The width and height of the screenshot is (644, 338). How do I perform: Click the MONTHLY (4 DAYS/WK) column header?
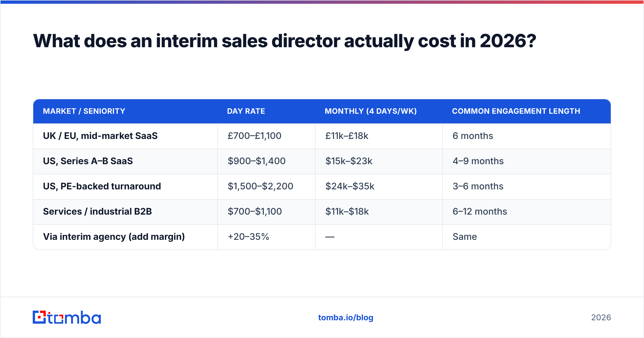(x=371, y=111)
